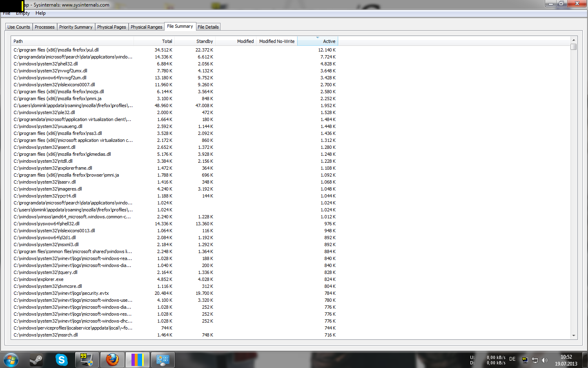The image size is (588, 368).
Task: Select the wuaueng.dll row
Action: pos(175,126)
